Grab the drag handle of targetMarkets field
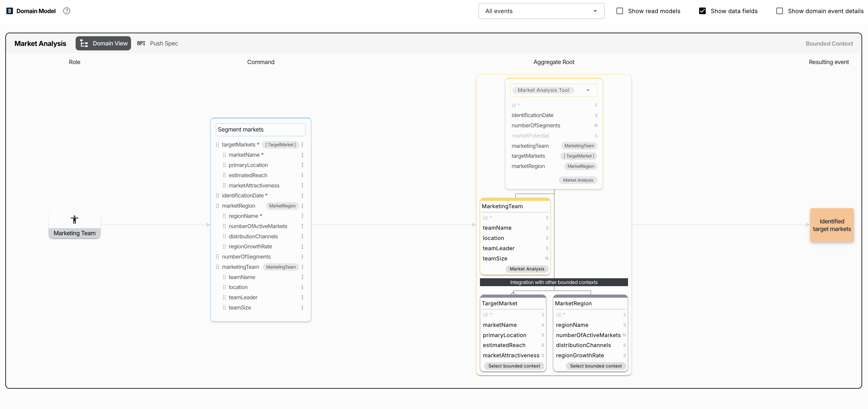The image size is (868, 409). (x=217, y=145)
